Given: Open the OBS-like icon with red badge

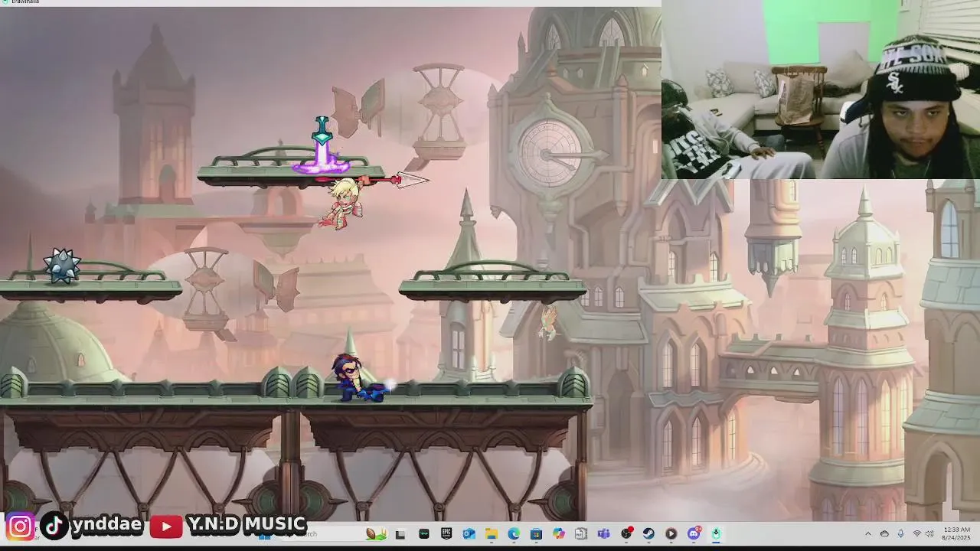Looking at the screenshot, I should pos(626,533).
